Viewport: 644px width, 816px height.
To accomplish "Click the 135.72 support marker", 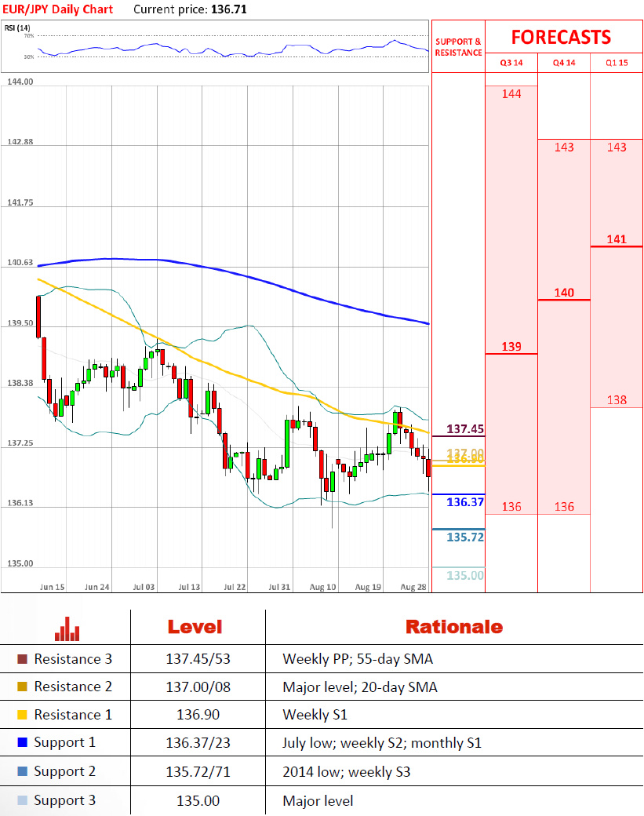I will pos(465,537).
